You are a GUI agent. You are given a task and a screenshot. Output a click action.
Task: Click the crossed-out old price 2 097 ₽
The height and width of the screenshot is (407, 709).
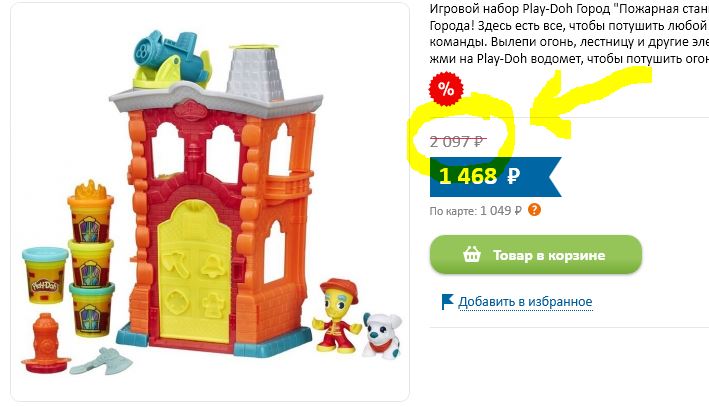[x=458, y=142]
